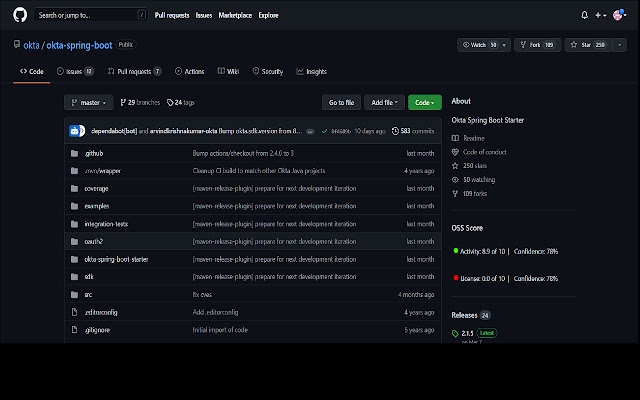Viewport: 640px width, 400px height.
Task: Switch to the Insights tab
Action: click(311, 71)
